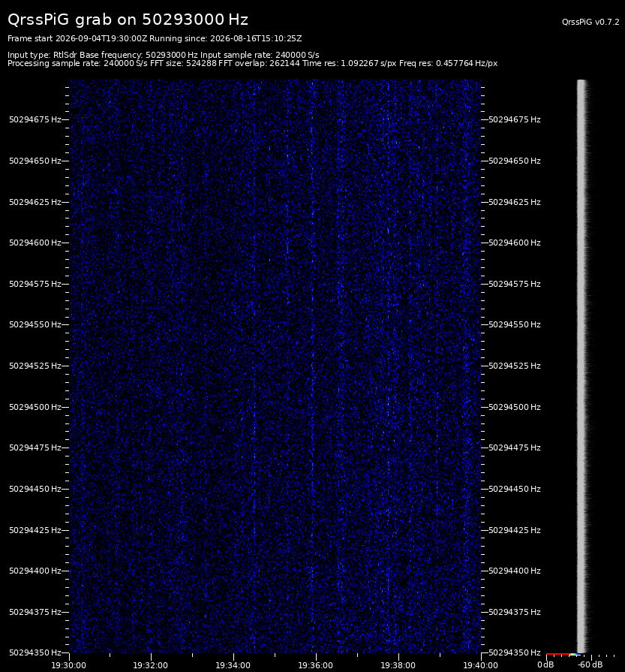Click the right 50294650 Hz frequency label
The image size is (625, 672).
coord(515,161)
